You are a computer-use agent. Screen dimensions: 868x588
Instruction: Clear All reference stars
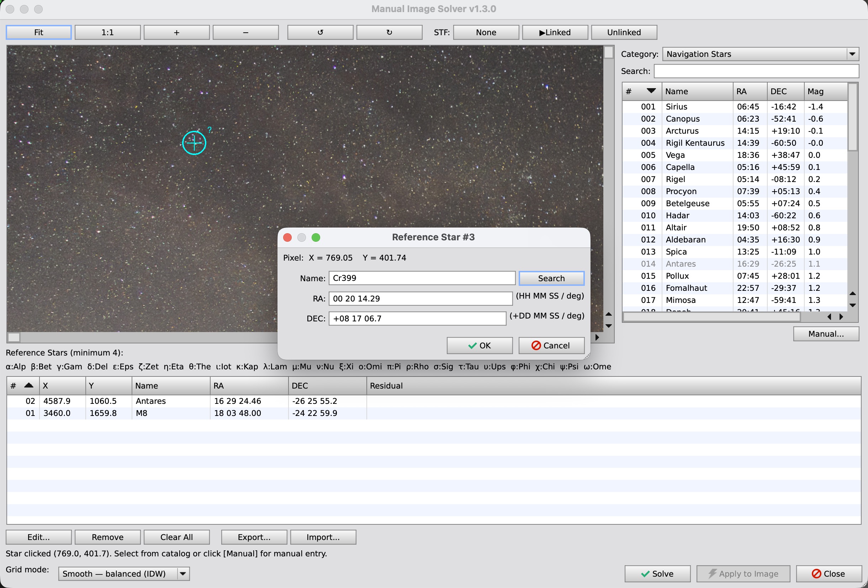pos(176,537)
